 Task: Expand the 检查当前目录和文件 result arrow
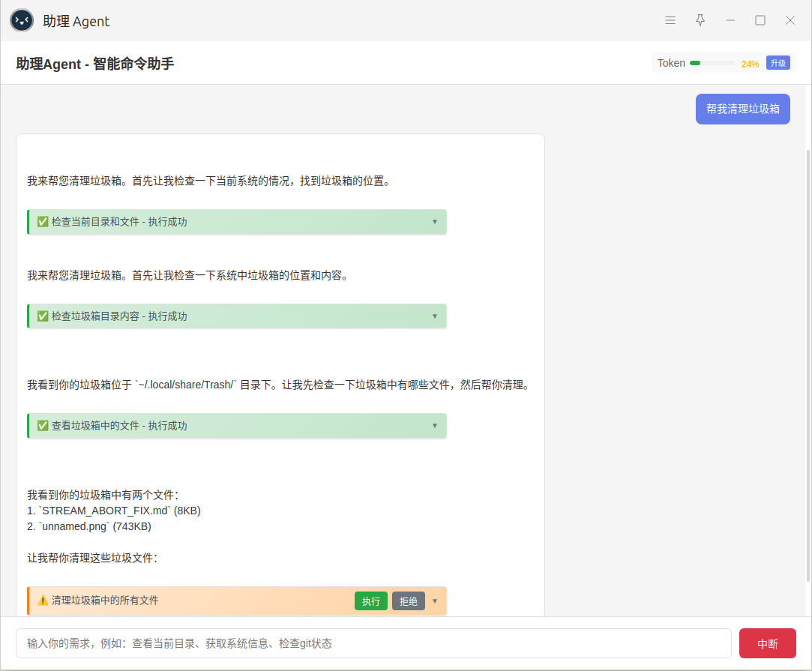coord(434,222)
